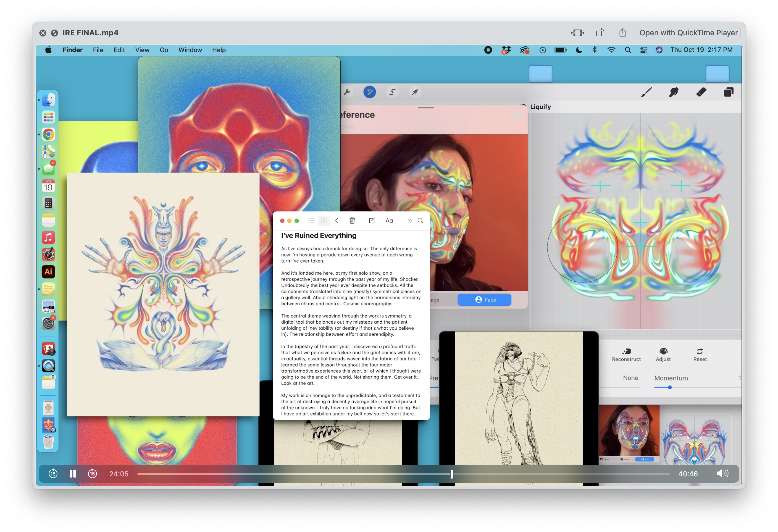Screen dimensions: 778x532
Task: Select the Procreate paintbrush tool
Action: click(646, 92)
